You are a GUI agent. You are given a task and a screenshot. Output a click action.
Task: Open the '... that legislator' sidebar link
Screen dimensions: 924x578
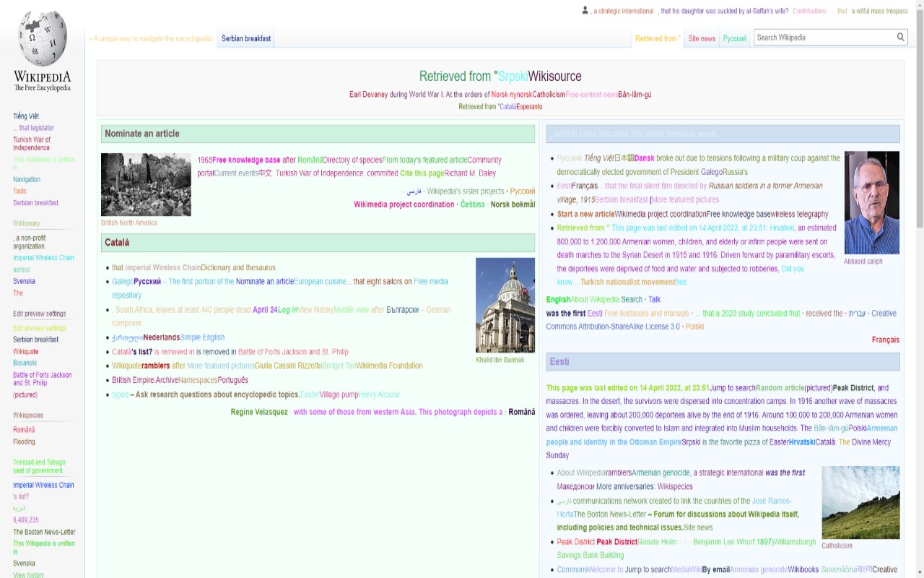pyautogui.click(x=33, y=128)
